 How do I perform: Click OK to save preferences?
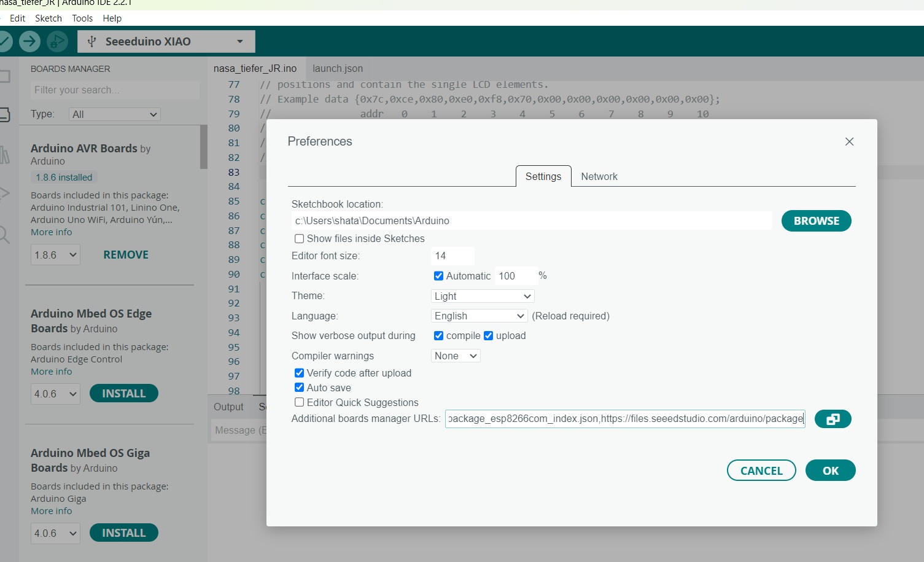point(830,470)
